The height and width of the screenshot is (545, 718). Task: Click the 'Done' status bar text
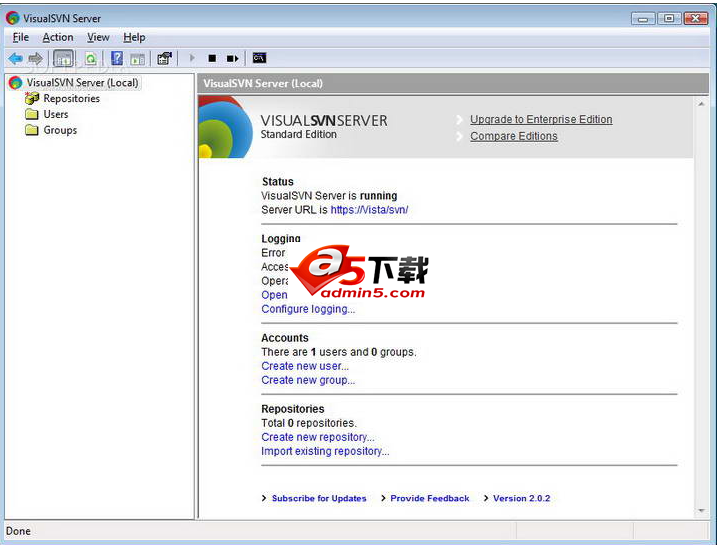pos(18,531)
